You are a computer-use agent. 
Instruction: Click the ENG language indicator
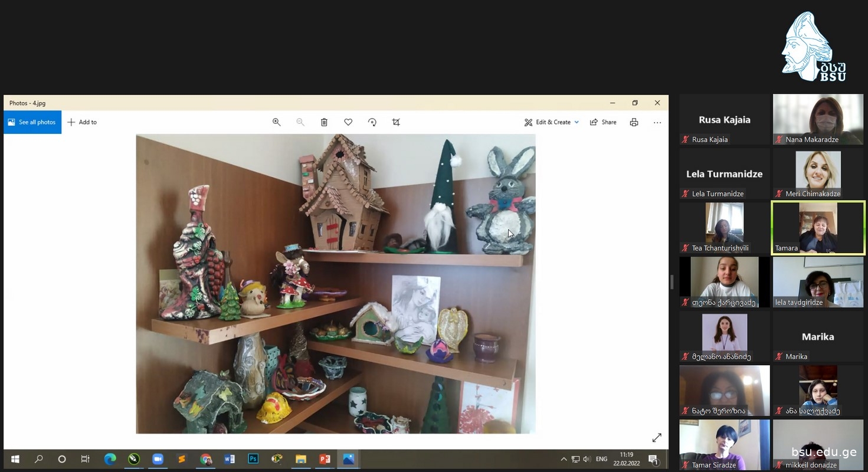(601, 459)
